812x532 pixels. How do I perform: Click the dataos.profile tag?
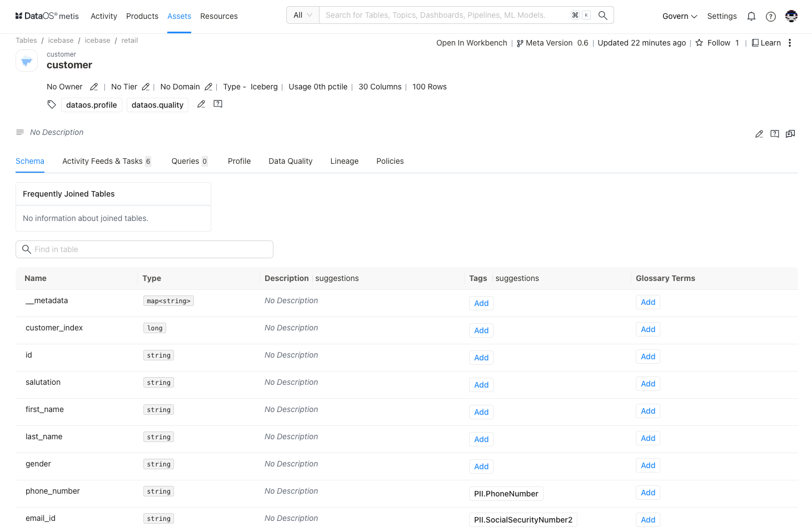tap(92, 105)
